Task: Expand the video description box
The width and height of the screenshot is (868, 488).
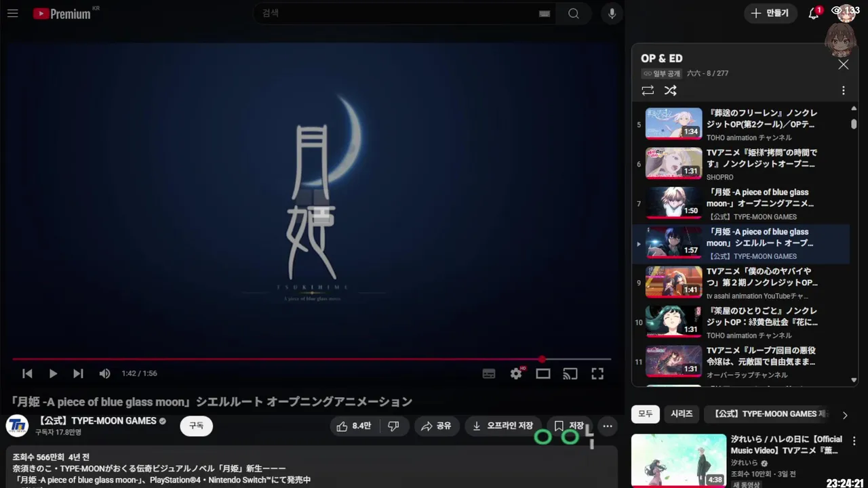Action: tap(312, 467)
